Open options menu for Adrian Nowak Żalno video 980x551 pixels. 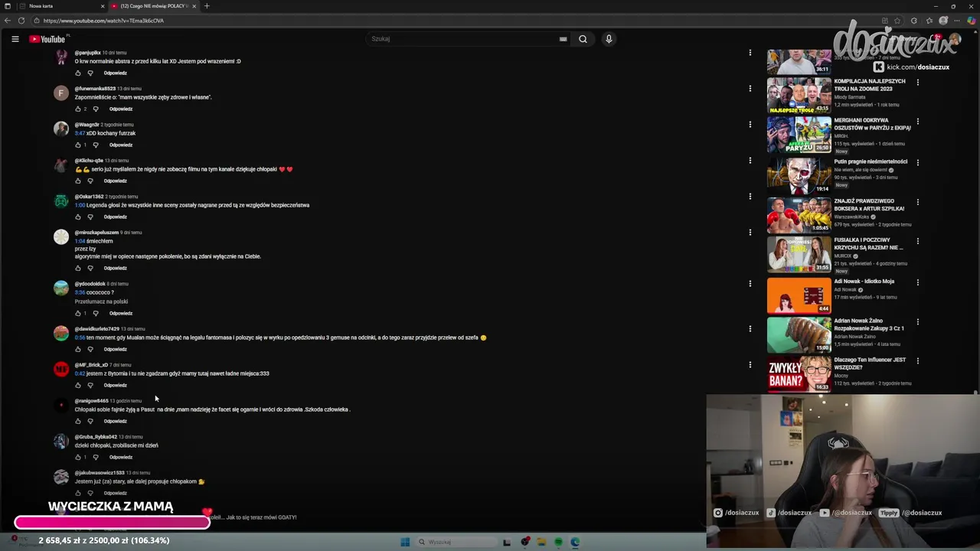point(917,321)
